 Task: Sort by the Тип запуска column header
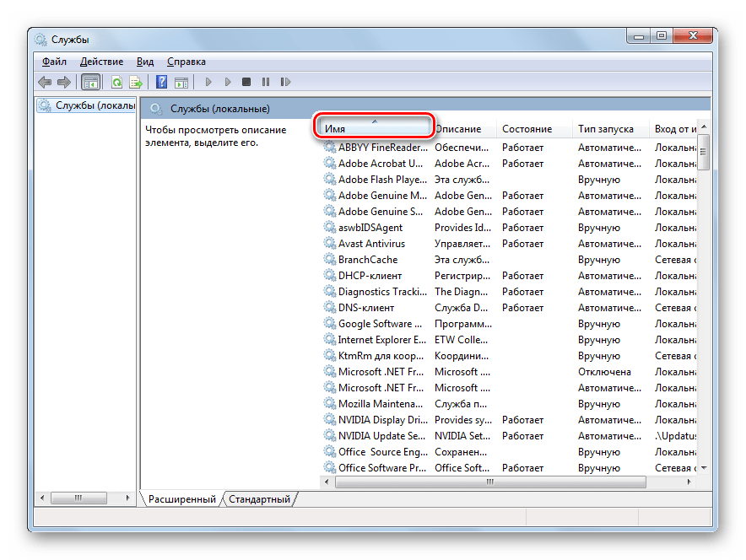(605, 129)
